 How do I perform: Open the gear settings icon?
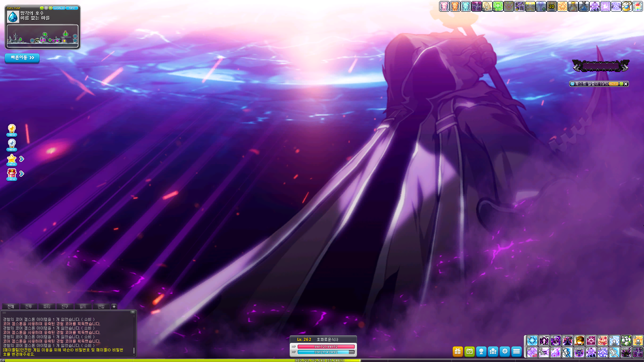[505, 351]
